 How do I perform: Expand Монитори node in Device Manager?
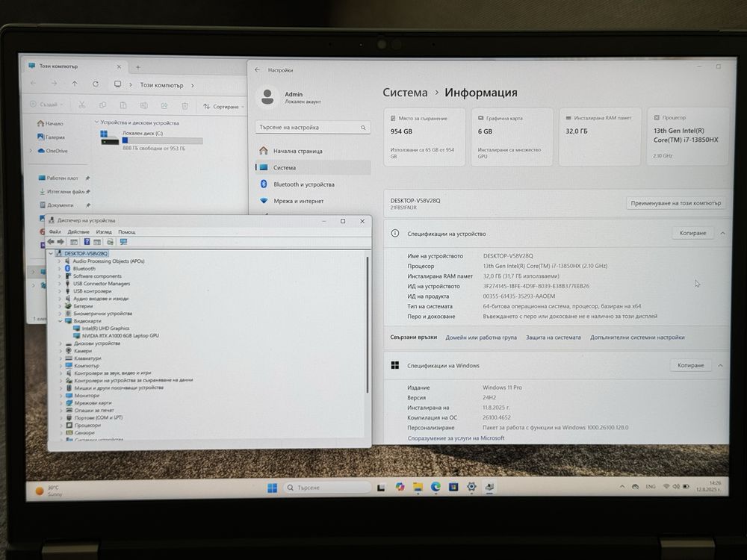(x=61, y=395)
